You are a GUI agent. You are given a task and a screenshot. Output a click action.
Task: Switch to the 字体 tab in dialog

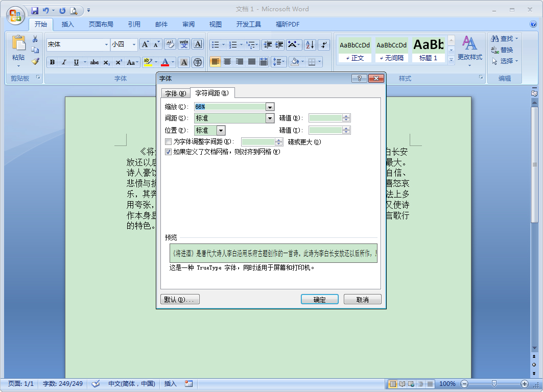(x=175, y=93)
